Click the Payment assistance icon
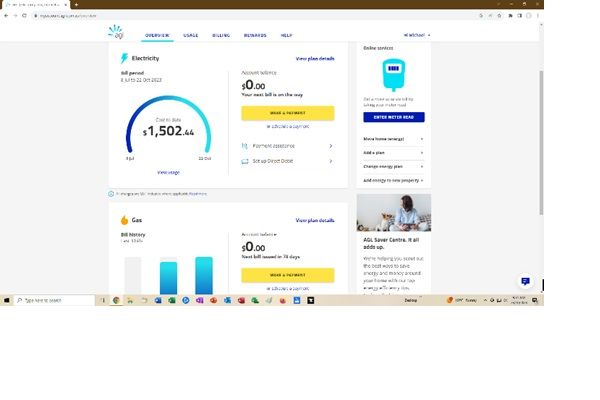 pos(245,146)
